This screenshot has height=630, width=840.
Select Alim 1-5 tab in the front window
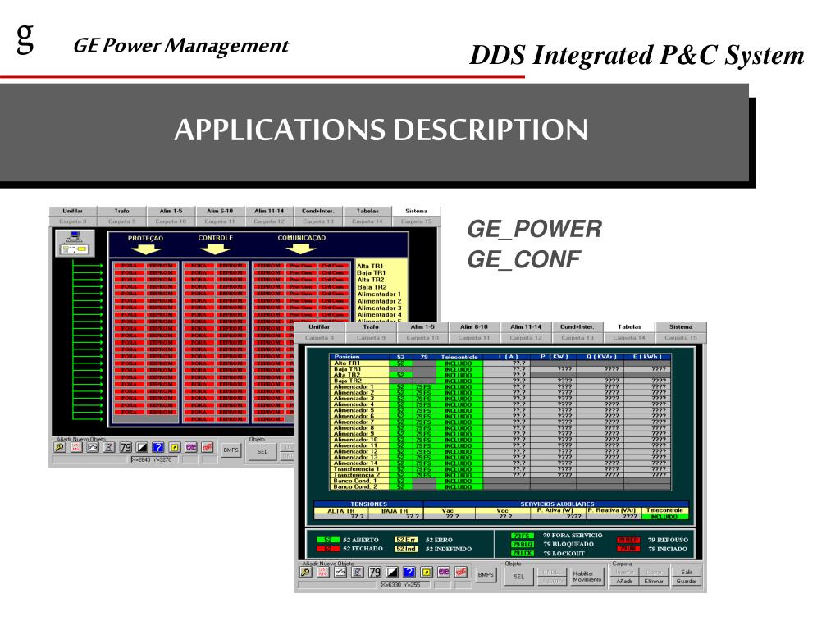click(x=422, y=326)
